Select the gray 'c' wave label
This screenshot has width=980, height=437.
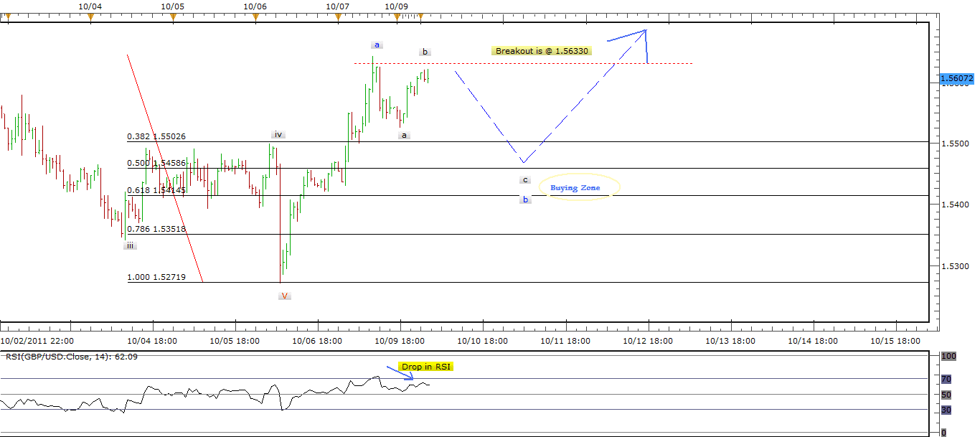click(525, 179)
